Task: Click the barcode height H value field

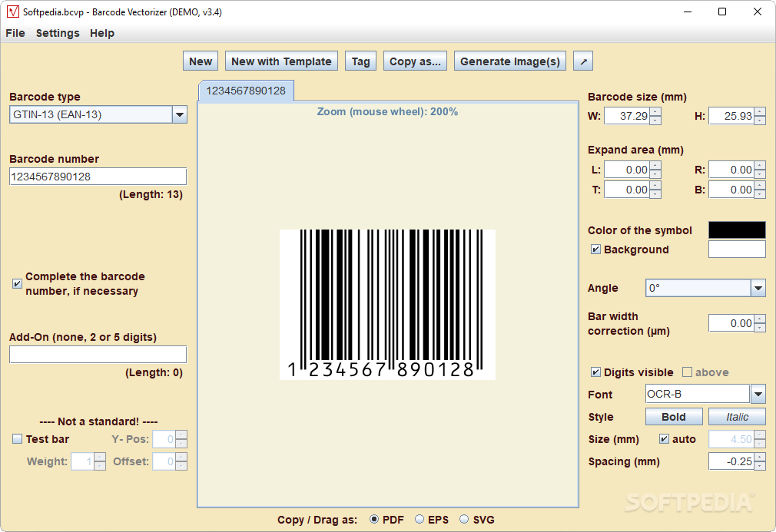Action: (731, 116)
